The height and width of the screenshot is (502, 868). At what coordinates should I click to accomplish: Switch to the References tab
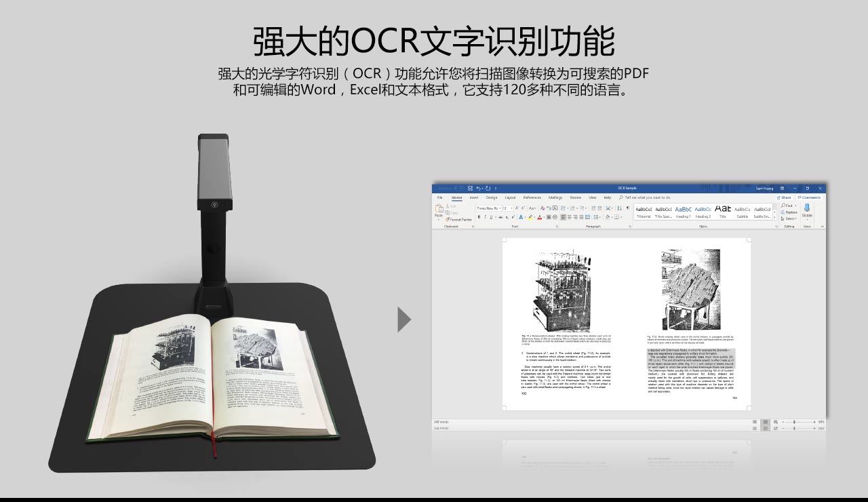click(x=532, y=197)
